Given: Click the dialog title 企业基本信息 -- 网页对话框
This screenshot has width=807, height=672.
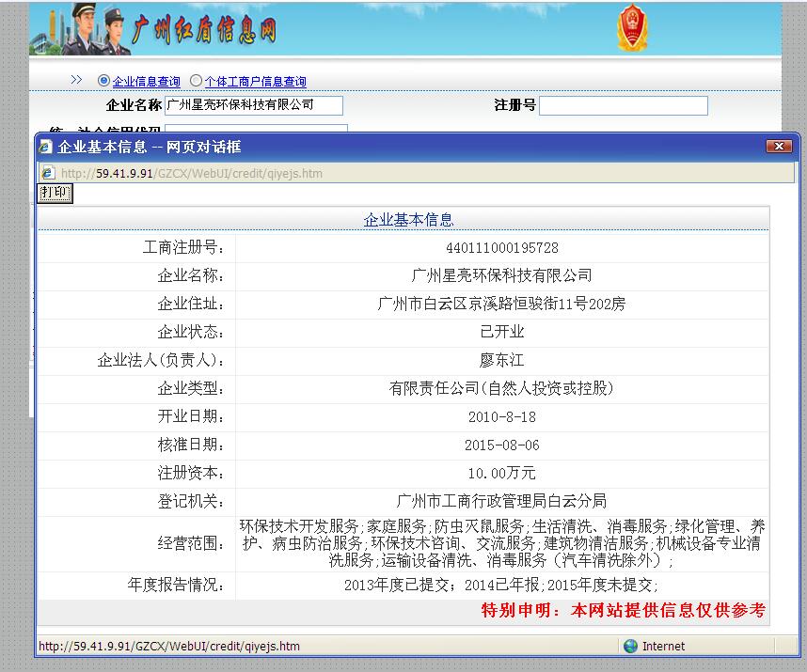Looking at the screenshot, I should [150, 147].
